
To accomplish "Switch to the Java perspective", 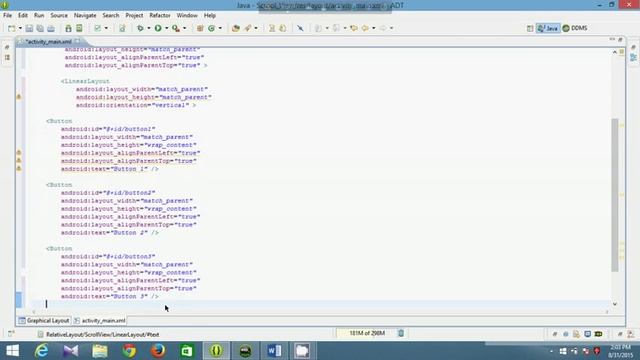I will point(548,28).
